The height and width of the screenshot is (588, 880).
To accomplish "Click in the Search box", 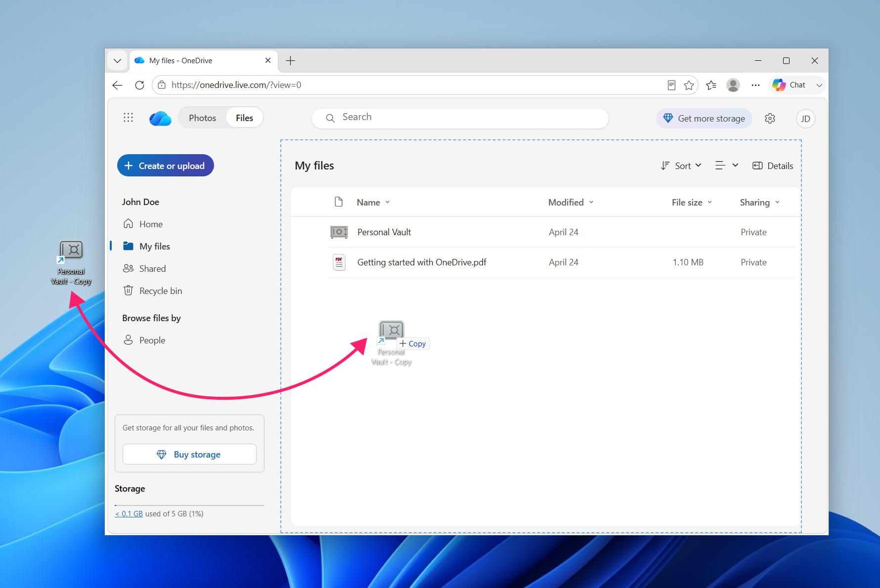I will pyautogui.click(x=460, y=118).
